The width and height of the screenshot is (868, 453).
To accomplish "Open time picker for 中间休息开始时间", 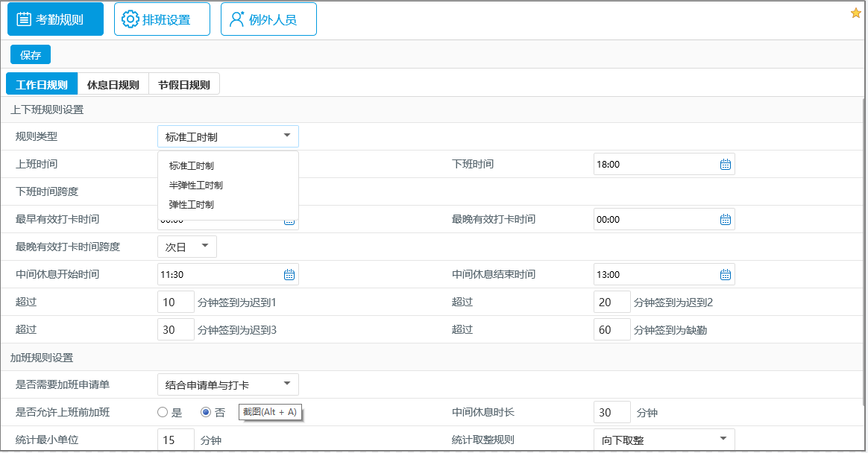I will (x=289, y=275).
